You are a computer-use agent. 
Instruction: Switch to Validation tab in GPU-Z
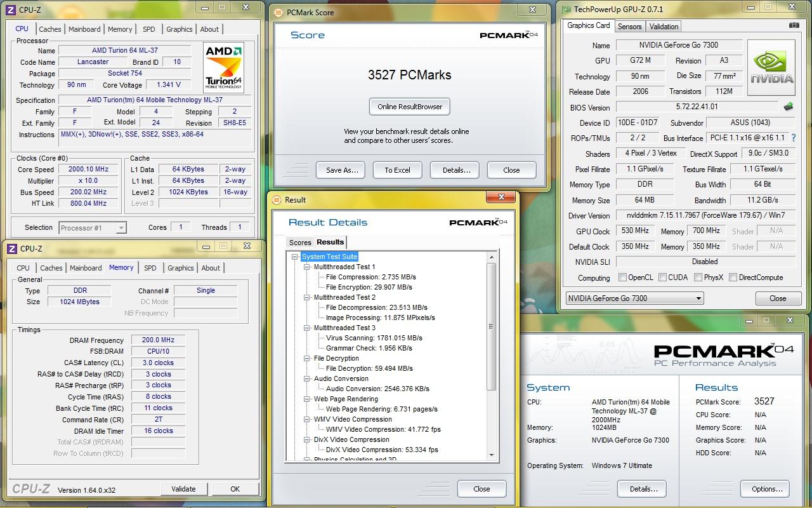point(664,27)
